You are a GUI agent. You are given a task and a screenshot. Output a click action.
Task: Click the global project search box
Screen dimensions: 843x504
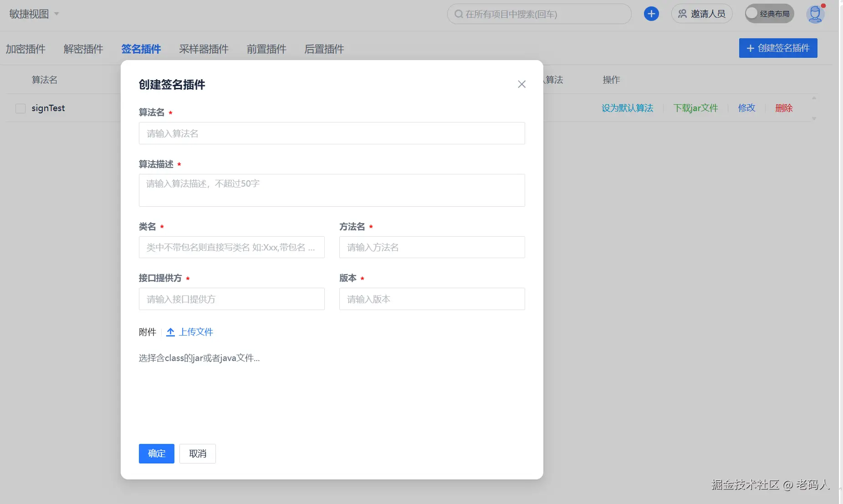(539, 14)
